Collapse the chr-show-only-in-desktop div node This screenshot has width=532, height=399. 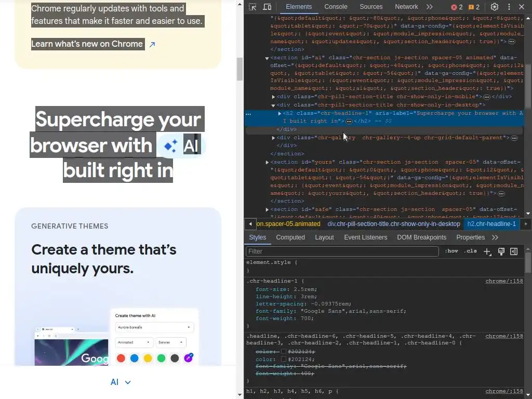pyautogui.click(x=273, y=105)
